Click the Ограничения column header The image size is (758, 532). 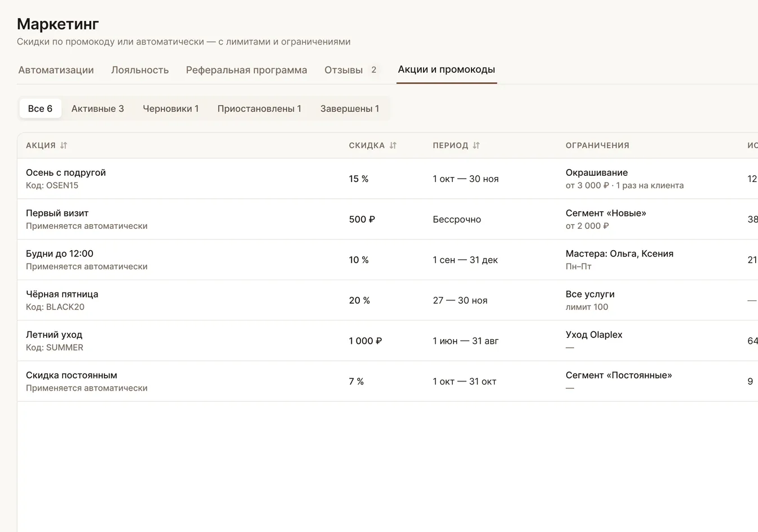[597, 145]
